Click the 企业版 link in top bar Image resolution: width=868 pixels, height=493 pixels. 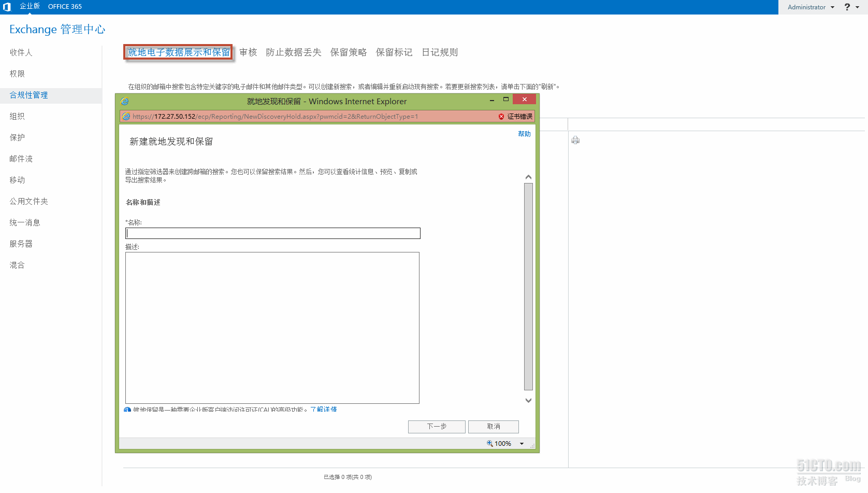[x=30, y=6]
